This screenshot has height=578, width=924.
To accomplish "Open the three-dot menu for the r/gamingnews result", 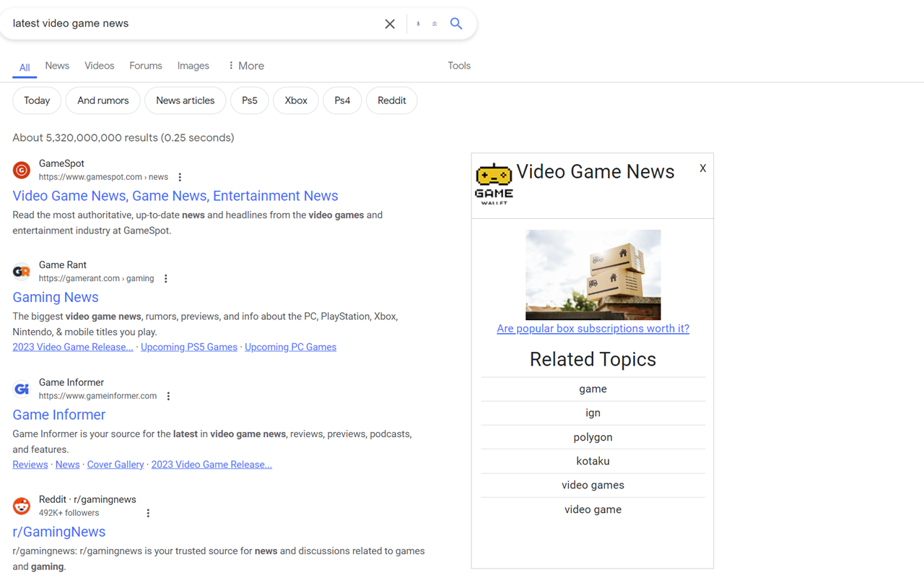I will click(148, 513).
